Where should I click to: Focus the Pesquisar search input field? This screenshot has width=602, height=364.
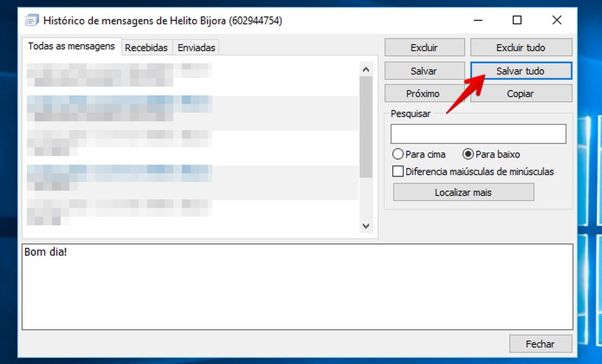click(478, 133)
